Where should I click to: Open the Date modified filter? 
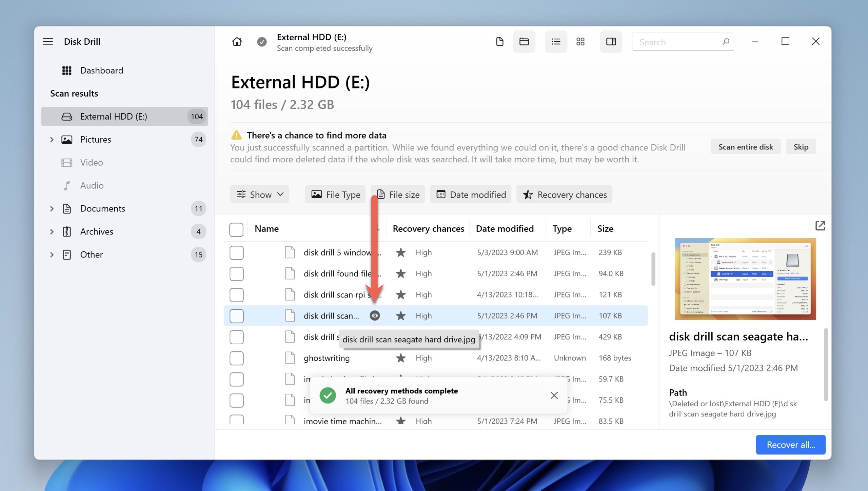tap(471, 194)
